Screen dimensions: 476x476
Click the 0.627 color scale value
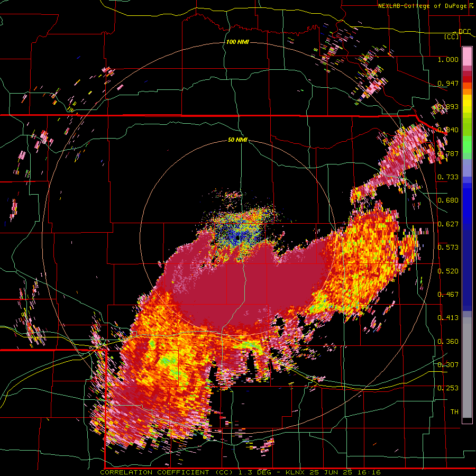point(448,224)
